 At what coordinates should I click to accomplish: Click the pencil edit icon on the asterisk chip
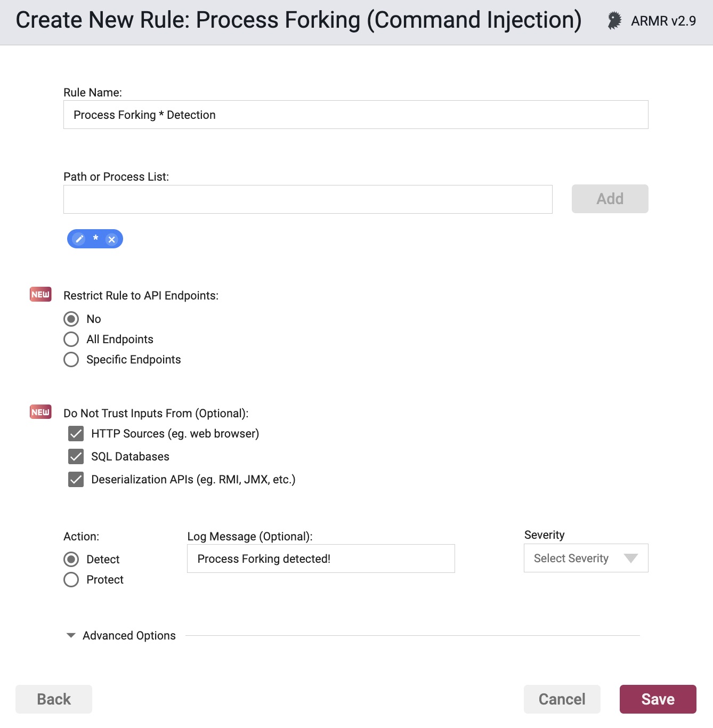click(x=79, y=239)
